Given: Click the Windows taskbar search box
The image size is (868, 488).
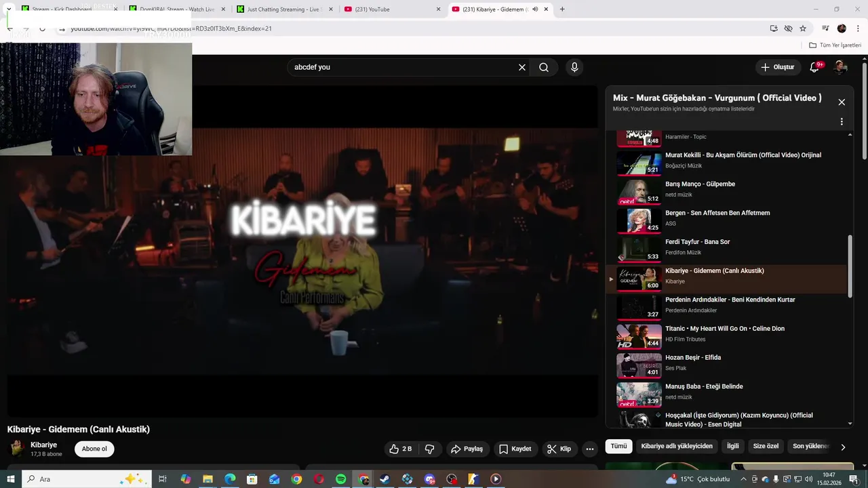Looking at the screenshot, I should (x=88, y=479).
